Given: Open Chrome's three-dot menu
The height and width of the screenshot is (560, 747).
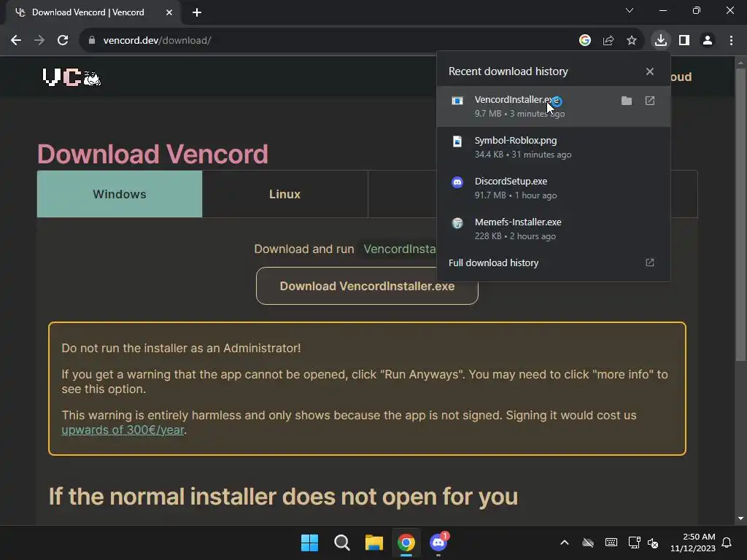Looking at the screenshot, I should coord(731,41).
